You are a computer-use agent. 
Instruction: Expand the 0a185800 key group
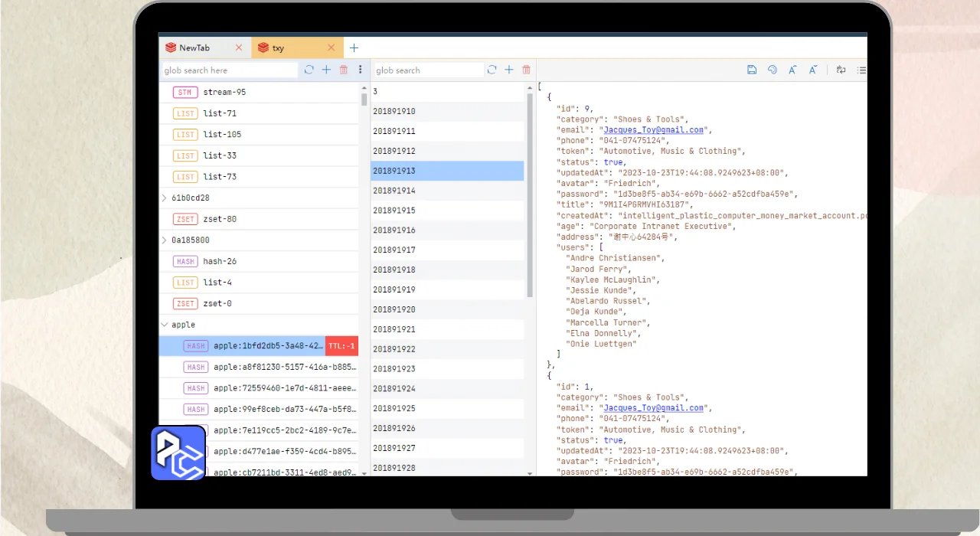coord(165,240)
